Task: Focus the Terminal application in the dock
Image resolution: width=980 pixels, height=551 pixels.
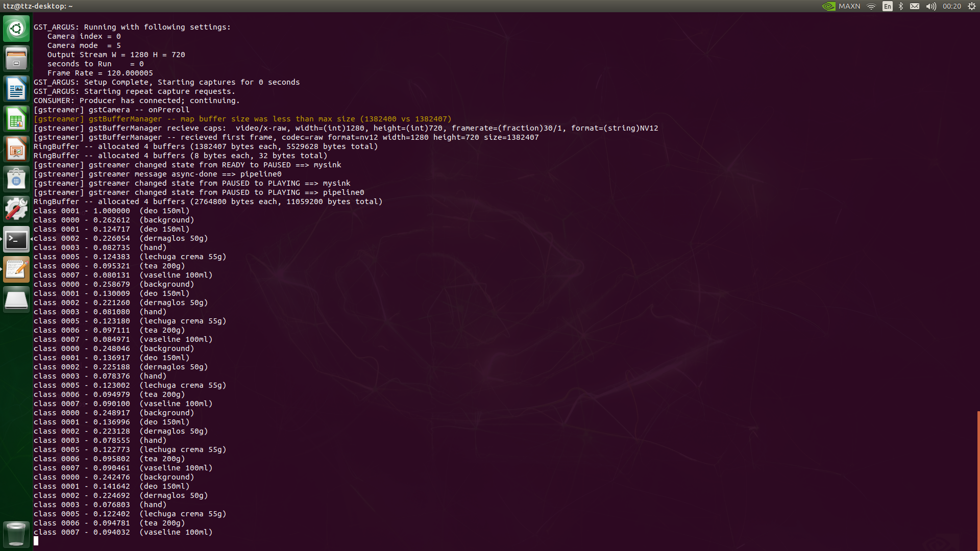Action: [x=16, y=239]
